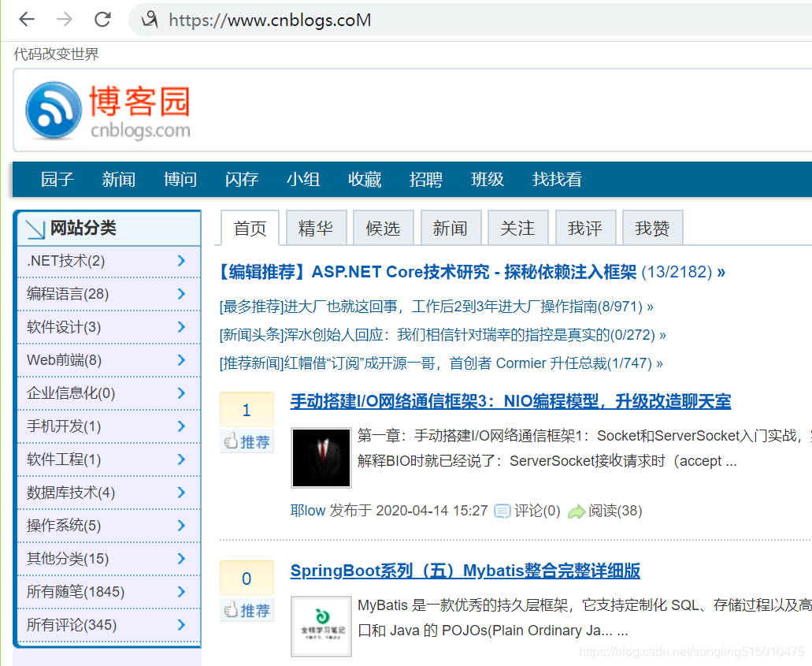This screenshot has height=666, width=812.
Task: Open the 编辑推荐 ASP.NET Core article link
Action: 473,272
